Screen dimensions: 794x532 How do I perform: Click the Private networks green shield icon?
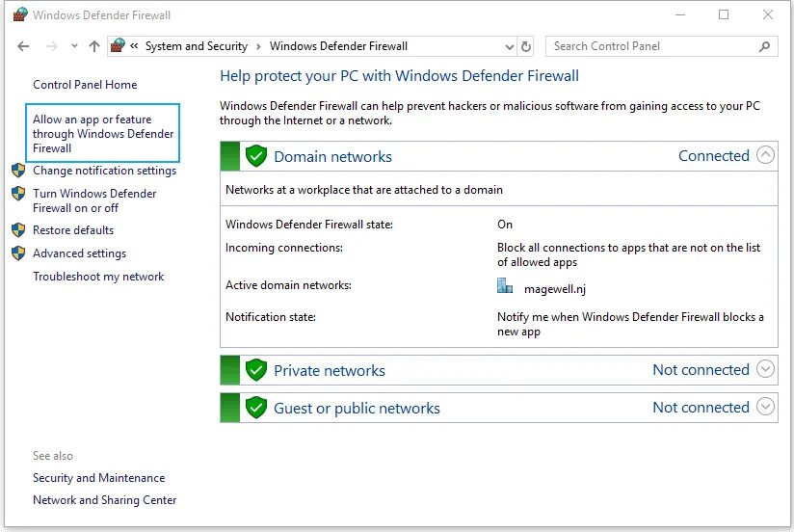point(256,370)
